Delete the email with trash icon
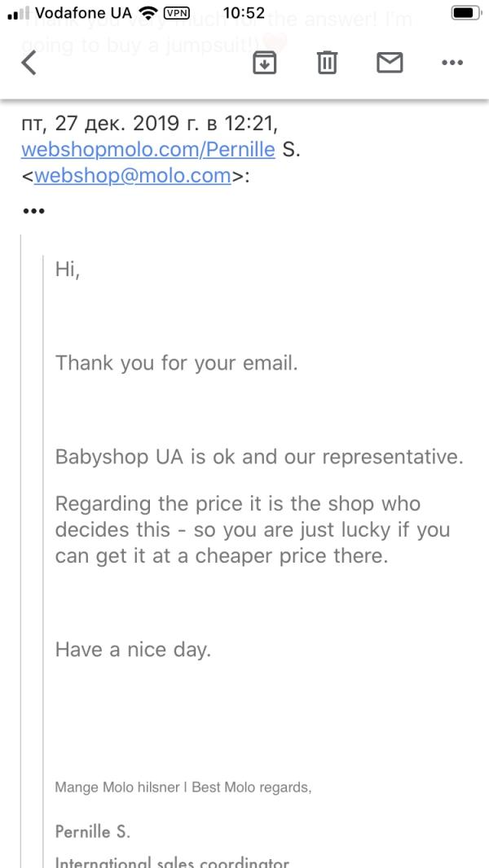 tap(327, 62)
